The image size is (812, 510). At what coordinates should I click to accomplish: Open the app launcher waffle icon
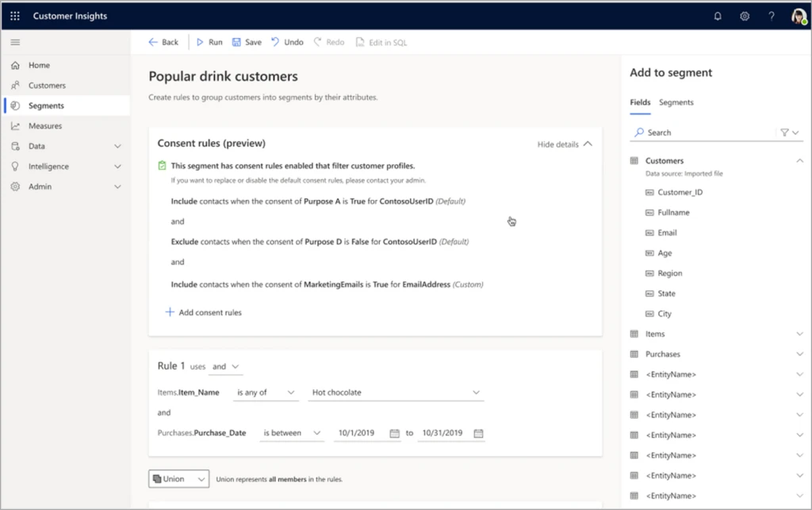(15, 16)
